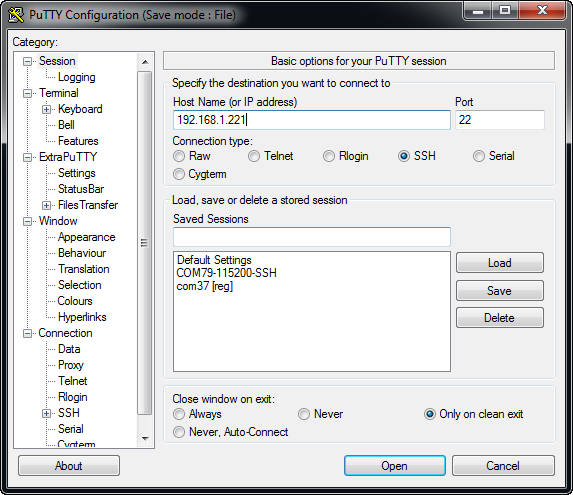Click the Port number field
The width and height of the screenshot is (573, 495).
pyautogui.click(x=500, y=120)
